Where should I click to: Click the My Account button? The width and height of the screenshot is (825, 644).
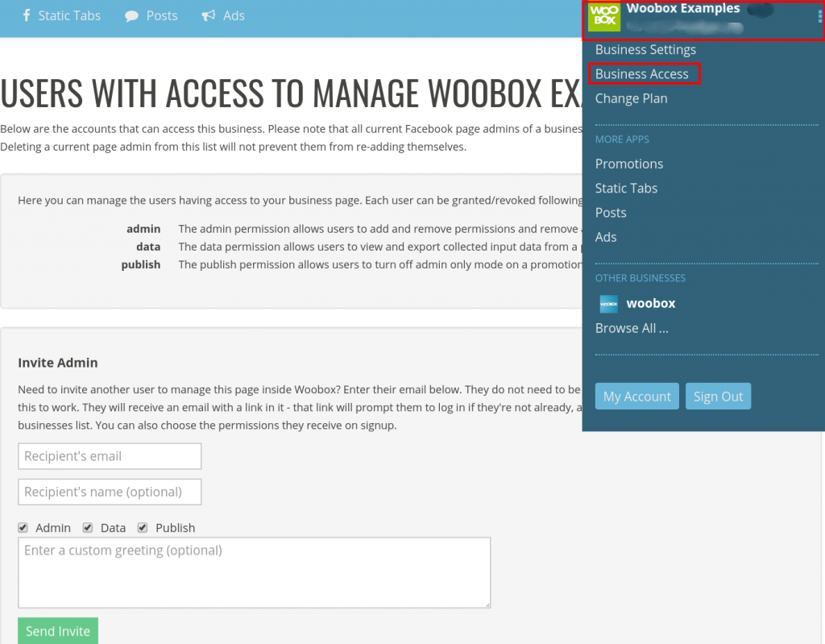636,396
